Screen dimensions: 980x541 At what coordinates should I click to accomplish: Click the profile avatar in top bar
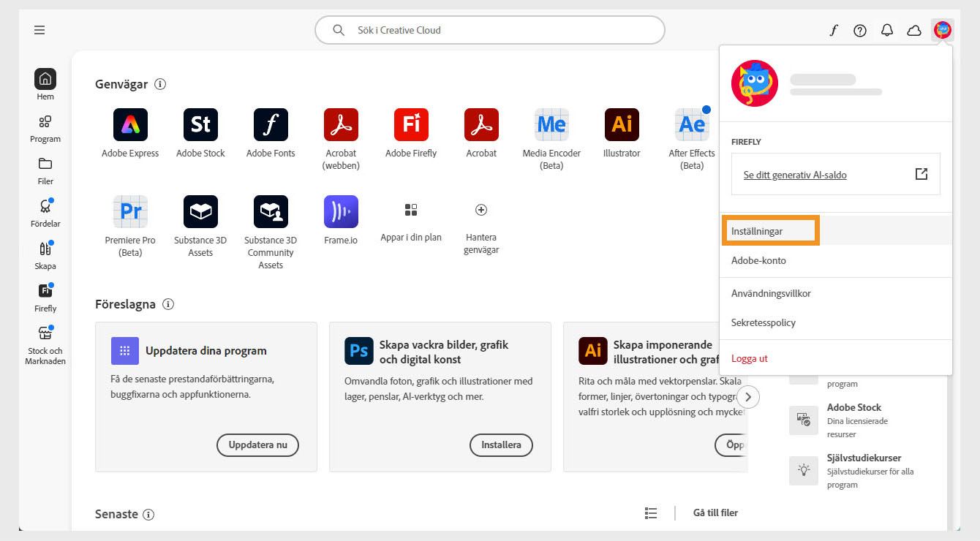[943, 30]
